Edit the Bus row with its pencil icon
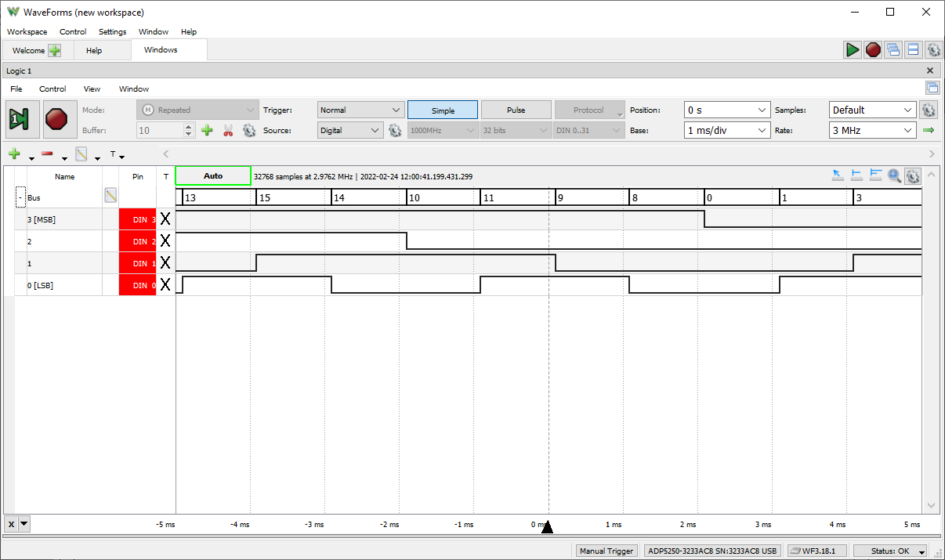Screen dimensions: 945x560 tap(110, 196)
